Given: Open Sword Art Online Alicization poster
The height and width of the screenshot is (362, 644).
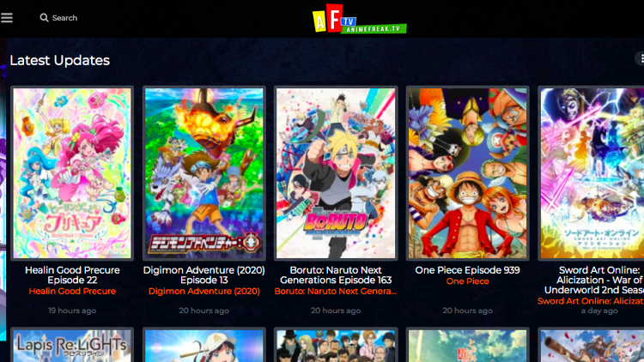Looking at the screenshot, I should point(592,173).
